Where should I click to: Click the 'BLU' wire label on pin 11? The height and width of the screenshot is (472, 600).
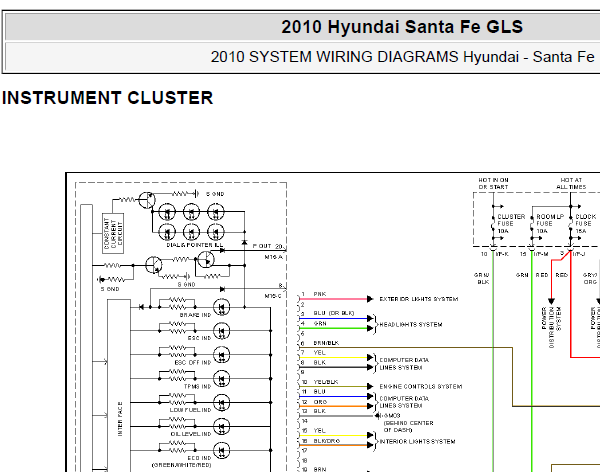pos(319,392)
